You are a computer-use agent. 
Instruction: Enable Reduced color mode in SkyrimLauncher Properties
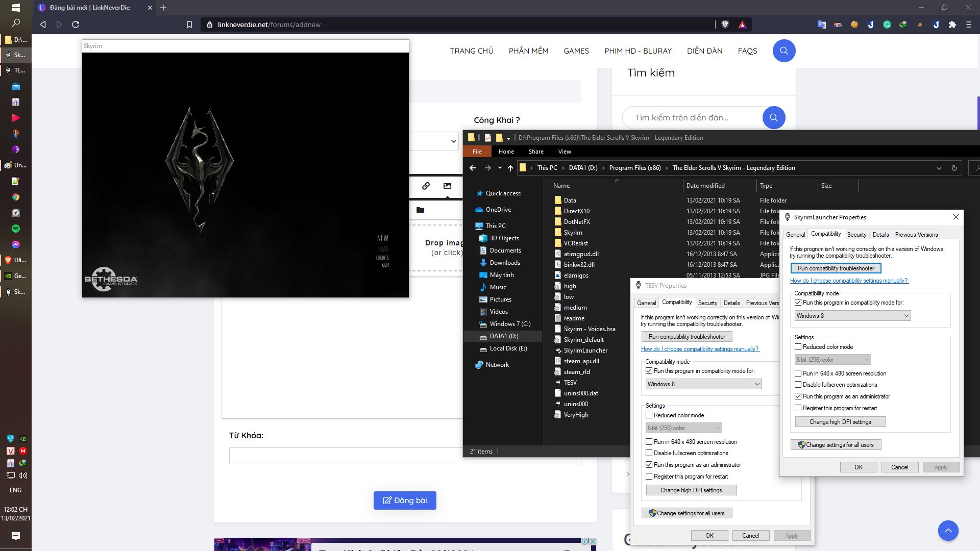[798, 347]
